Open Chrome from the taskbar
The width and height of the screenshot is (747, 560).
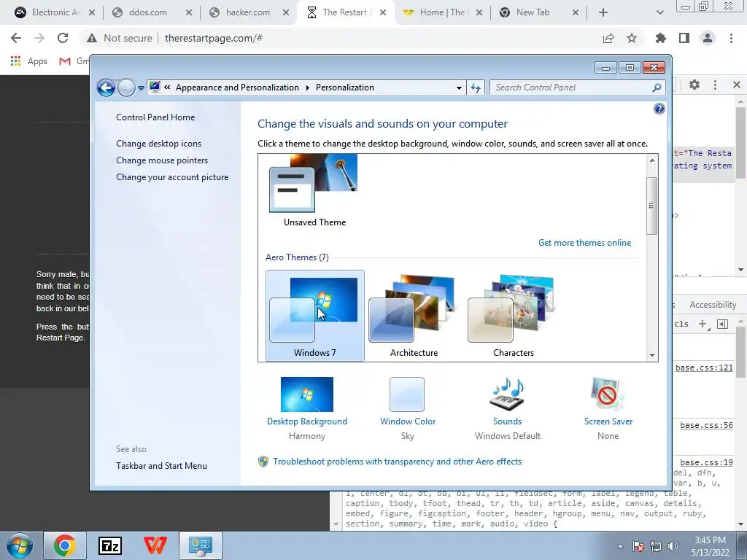pos(65,545)
